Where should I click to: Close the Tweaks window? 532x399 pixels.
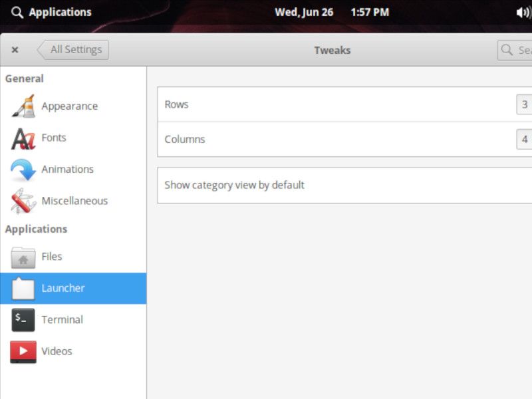(x=15, y=50)
